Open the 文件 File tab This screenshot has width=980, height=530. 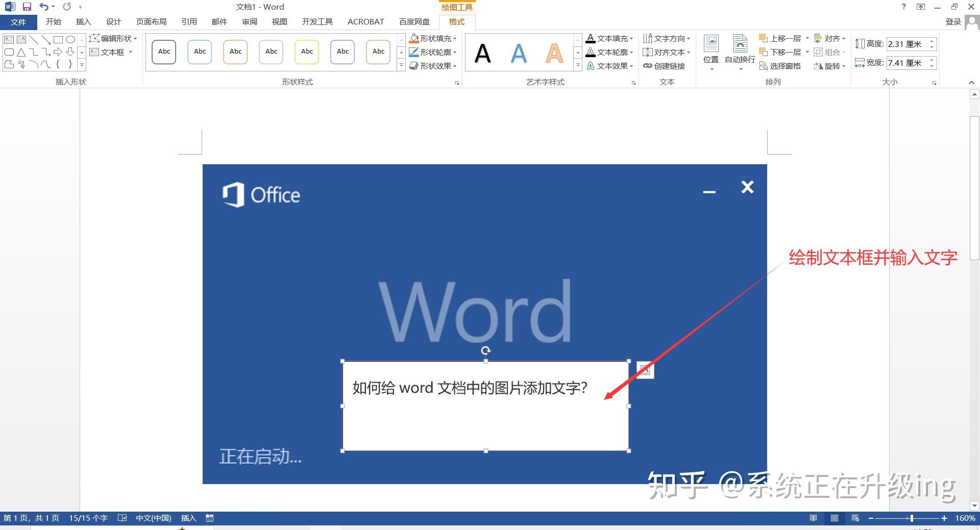[x=18, y=22]
